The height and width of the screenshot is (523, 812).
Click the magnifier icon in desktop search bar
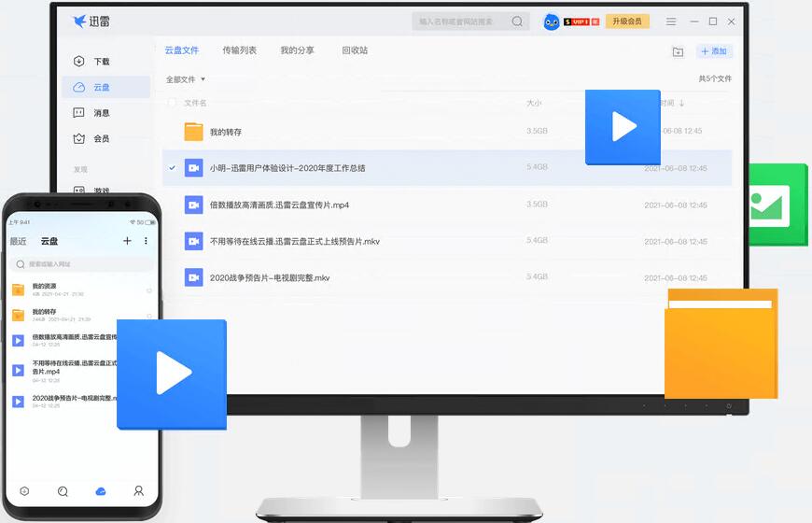(517, 21)
